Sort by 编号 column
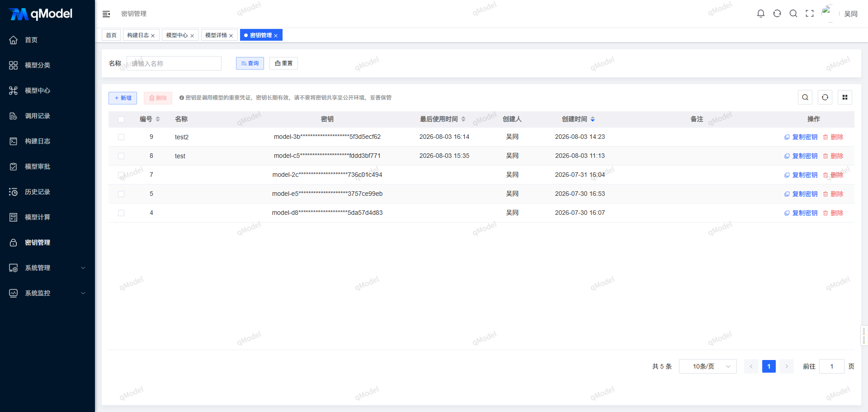 (158, 119)
